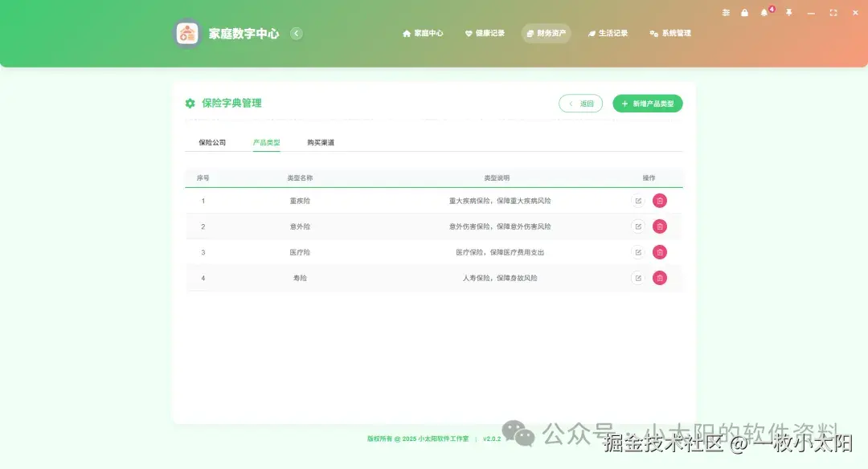Expand the 财务资产 section in the navigation
Viewport: 868px width, 469px height.
pyautogui.click(x=547, y=33)
